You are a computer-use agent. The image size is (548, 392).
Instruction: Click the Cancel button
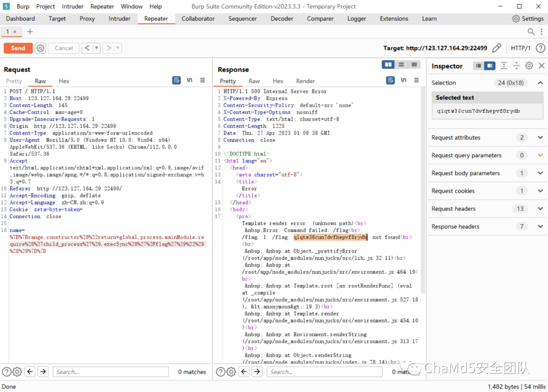click(x=63, y=48)
